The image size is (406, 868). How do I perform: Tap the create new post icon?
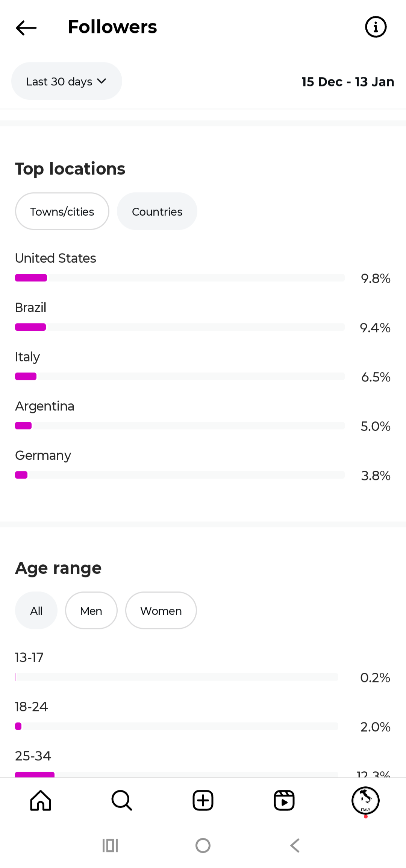pos(203,800)
